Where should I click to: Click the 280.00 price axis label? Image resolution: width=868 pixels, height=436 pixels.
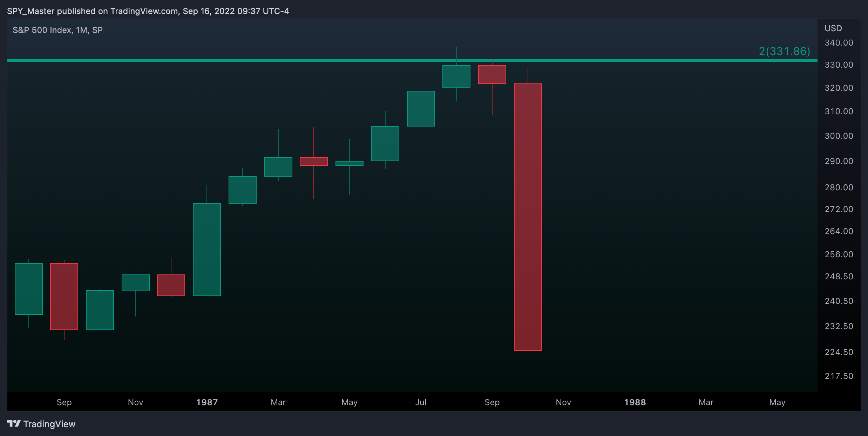coord(839,188)
